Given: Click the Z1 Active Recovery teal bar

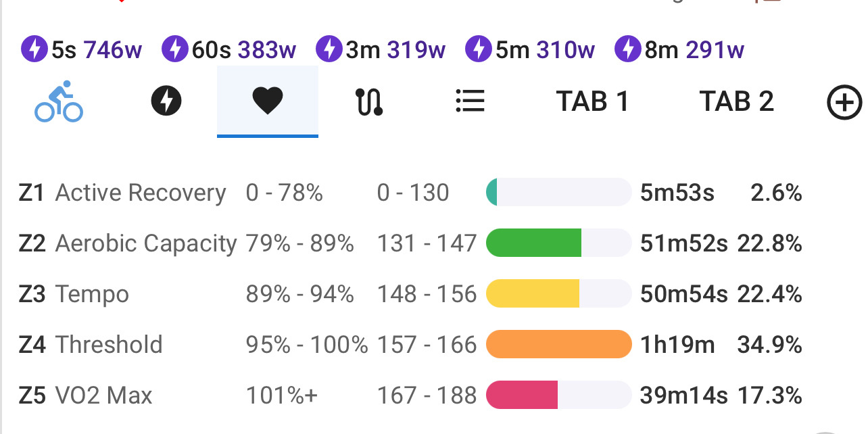Looking at the screenshot, I should point(492,193).
